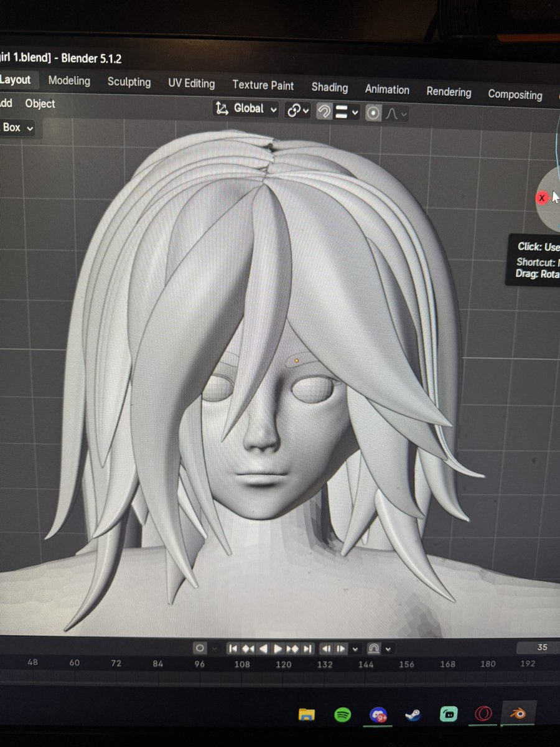This screenshot has height=747, width=560.
Task: Toggle the timeline snapping magnet
Action: tap(374, 649)
